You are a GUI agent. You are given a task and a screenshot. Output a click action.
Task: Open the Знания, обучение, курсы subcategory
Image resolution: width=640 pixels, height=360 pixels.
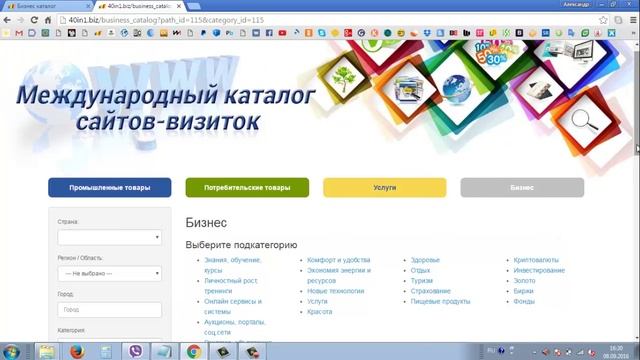(x=233, y=265)
